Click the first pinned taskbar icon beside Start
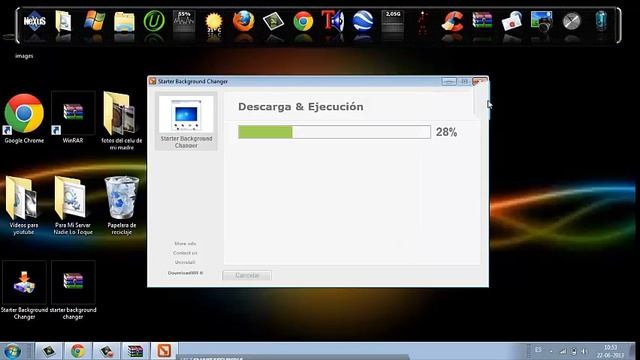Viewport: 640px width, 360px height. click(x=49, y=351)
